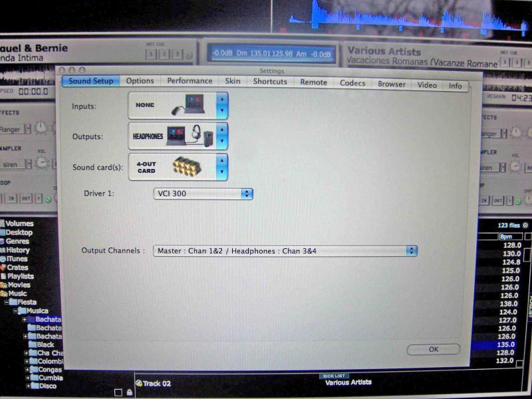532x399 pixels.
Task: Select the Skin tab
Action: point(232,81)
